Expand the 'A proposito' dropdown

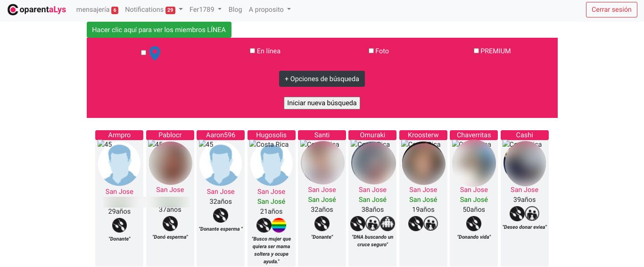click(x=269, y=9)
